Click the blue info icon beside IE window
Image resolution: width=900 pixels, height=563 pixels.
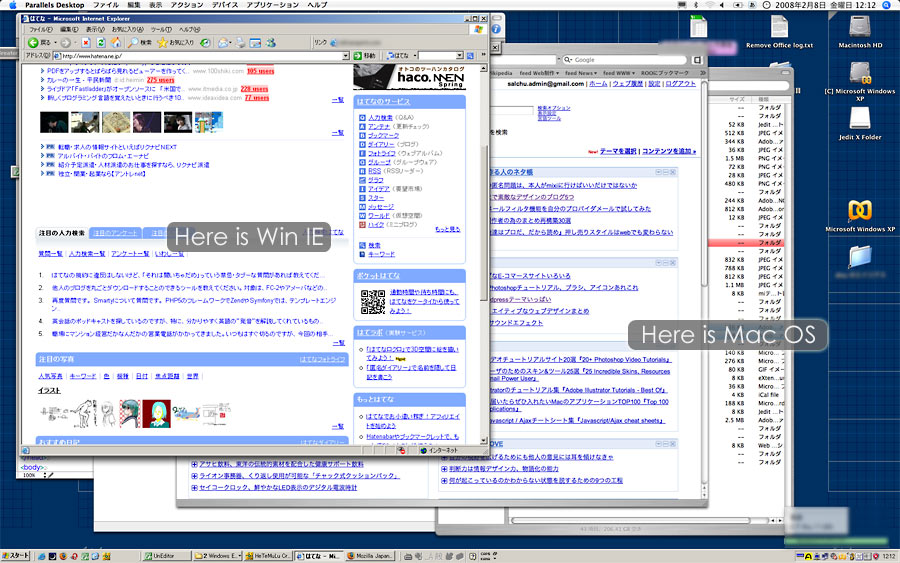click(496, 29)
